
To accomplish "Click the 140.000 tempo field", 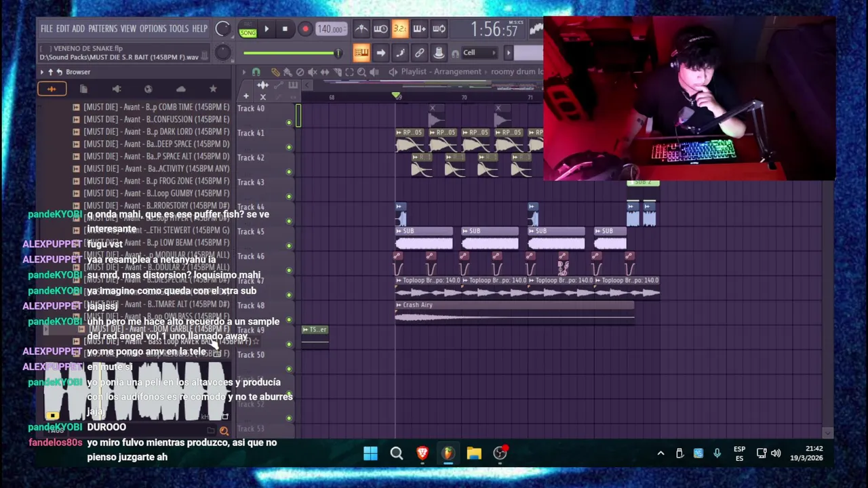I will click(330, 29).
